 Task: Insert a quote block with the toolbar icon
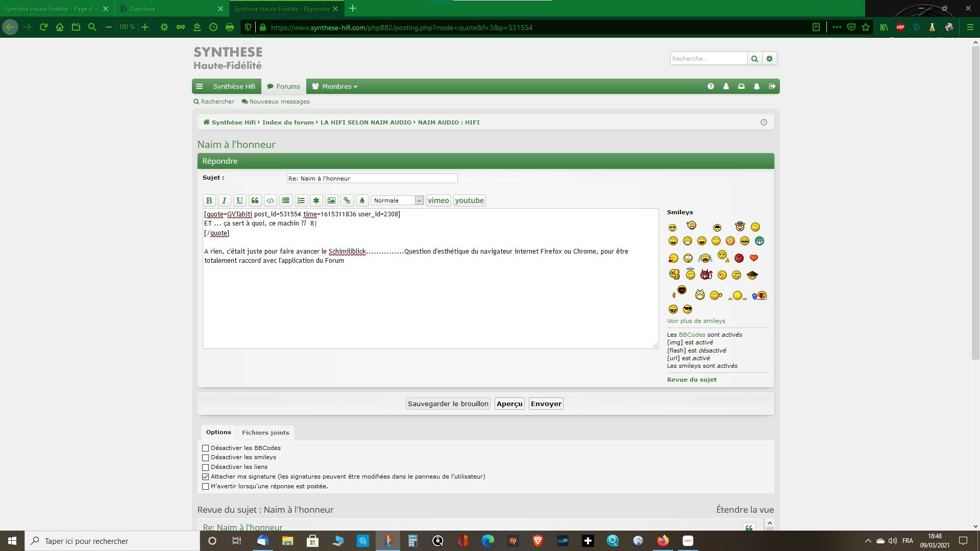tap(255, 201)
